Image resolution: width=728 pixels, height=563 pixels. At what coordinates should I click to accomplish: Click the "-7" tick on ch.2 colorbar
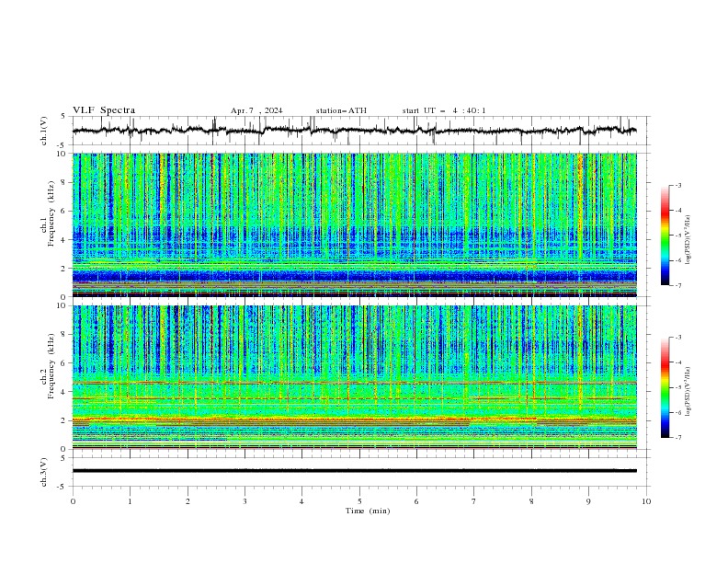point(678,437)
